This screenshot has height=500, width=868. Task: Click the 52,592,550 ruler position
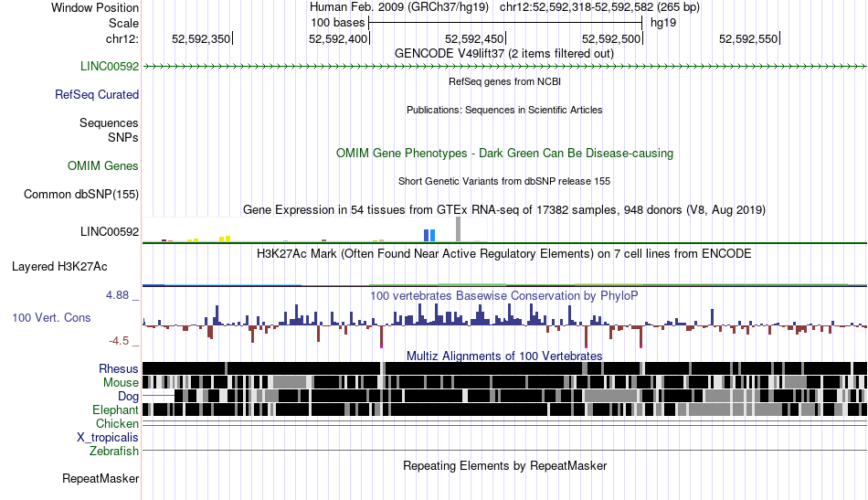(748, 38)
